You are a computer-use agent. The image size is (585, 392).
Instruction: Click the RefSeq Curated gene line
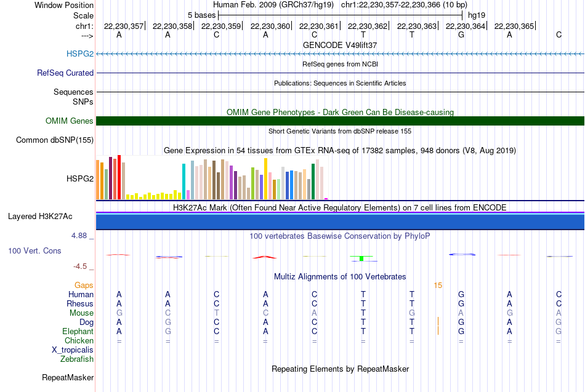click(340, 73)
